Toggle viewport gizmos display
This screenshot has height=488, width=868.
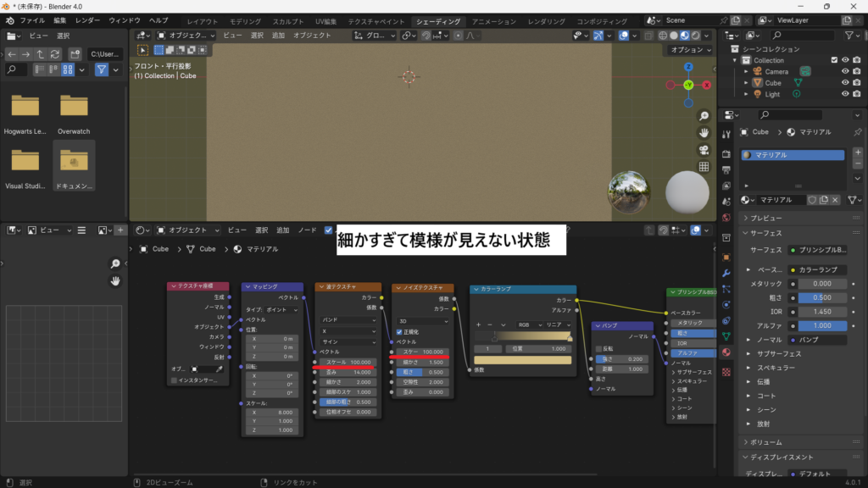click(598, 36)
